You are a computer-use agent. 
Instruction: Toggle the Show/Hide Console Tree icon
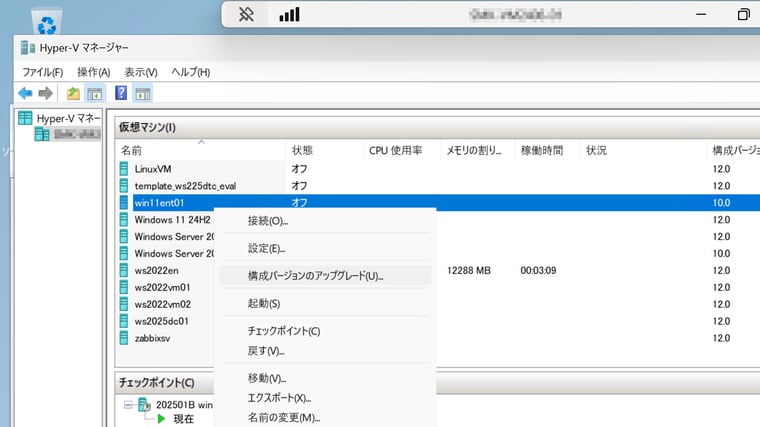coord(95,93)
